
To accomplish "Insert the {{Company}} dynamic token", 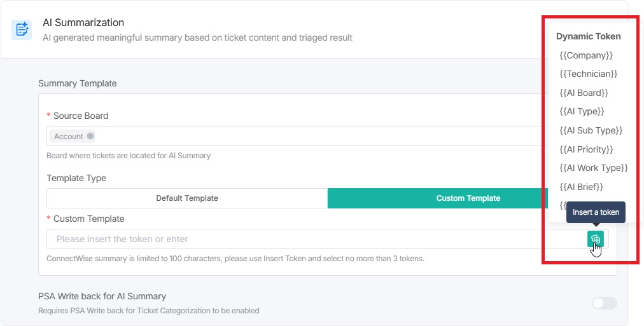I will 586,55.
